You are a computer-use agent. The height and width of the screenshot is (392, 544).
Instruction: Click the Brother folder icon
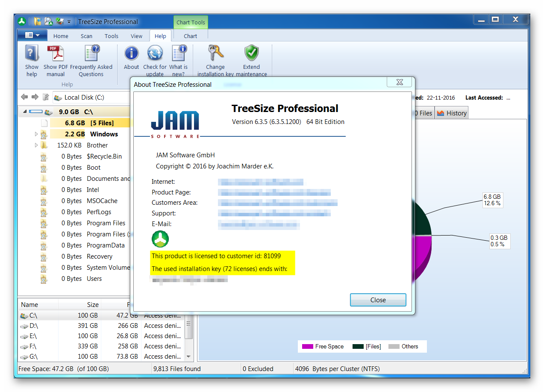coord(44,145)
